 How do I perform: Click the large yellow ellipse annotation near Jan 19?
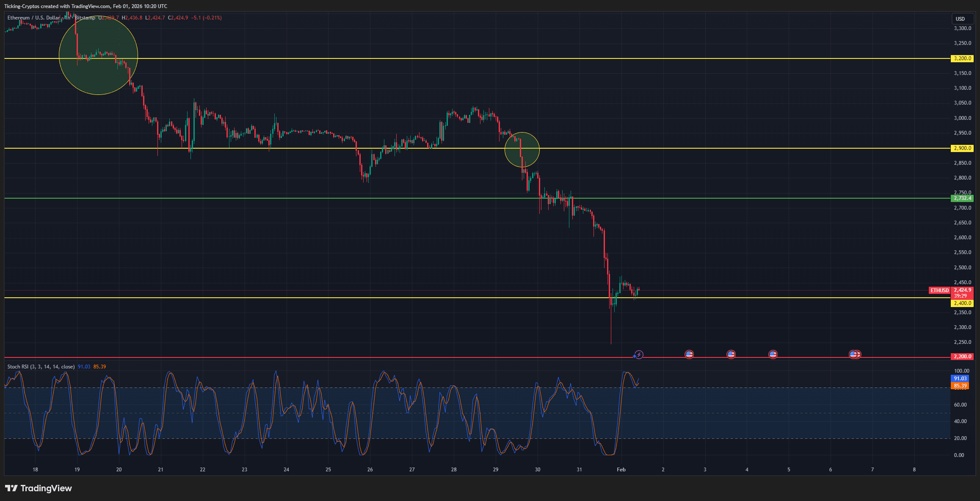(x=98, y=54)
